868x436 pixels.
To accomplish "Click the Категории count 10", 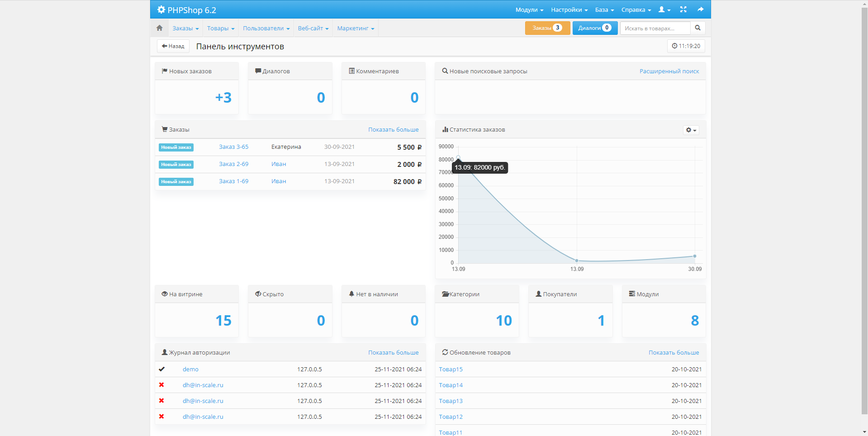I will tap(504, 320).
